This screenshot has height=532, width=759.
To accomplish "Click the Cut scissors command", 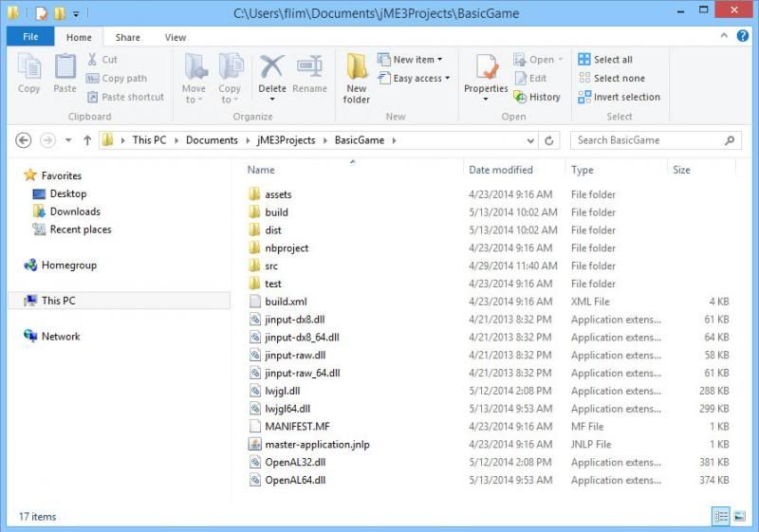I will point(102,60).
